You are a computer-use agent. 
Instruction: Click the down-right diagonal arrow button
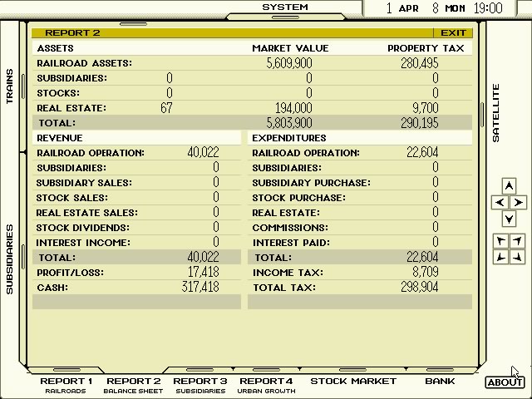click(x=517, y=257)
